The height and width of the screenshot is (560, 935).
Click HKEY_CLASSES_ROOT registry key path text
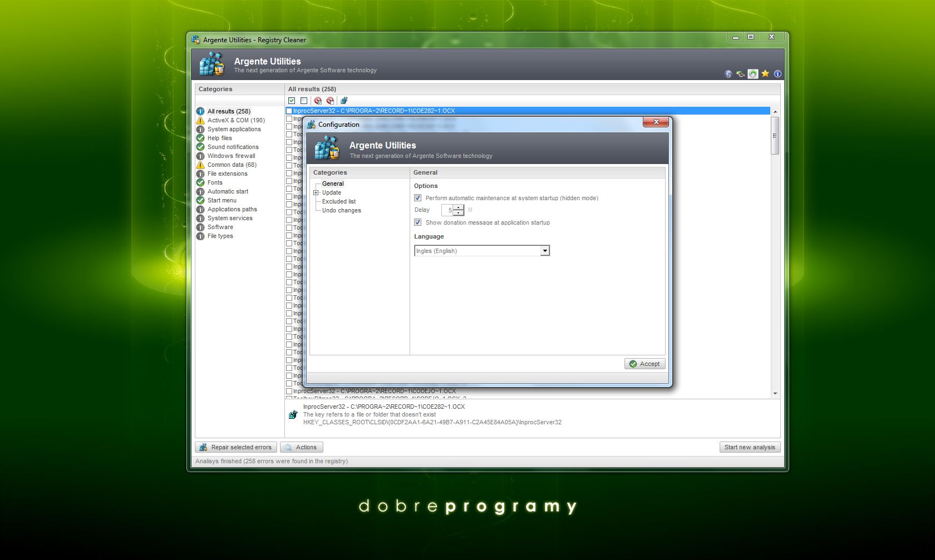pos(432,423)
